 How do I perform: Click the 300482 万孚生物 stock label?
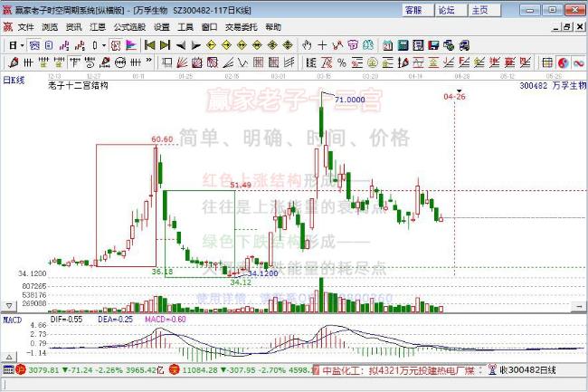click(553, 86)
